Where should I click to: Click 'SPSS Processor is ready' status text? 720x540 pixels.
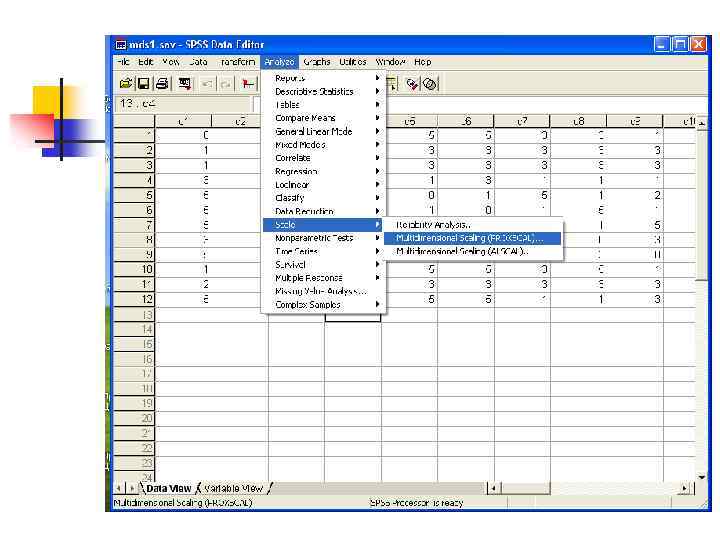point(416,503)
